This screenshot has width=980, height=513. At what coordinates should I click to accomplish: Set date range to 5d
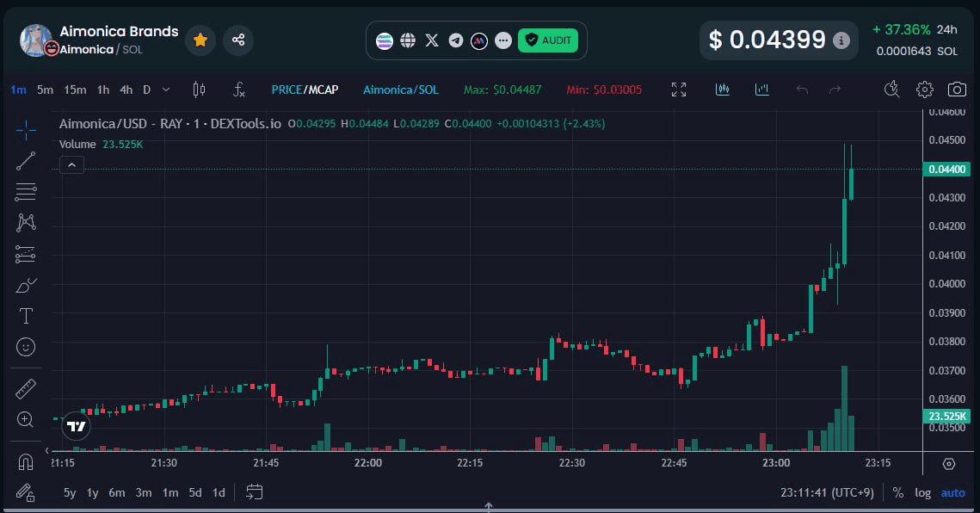click(195, 493)
